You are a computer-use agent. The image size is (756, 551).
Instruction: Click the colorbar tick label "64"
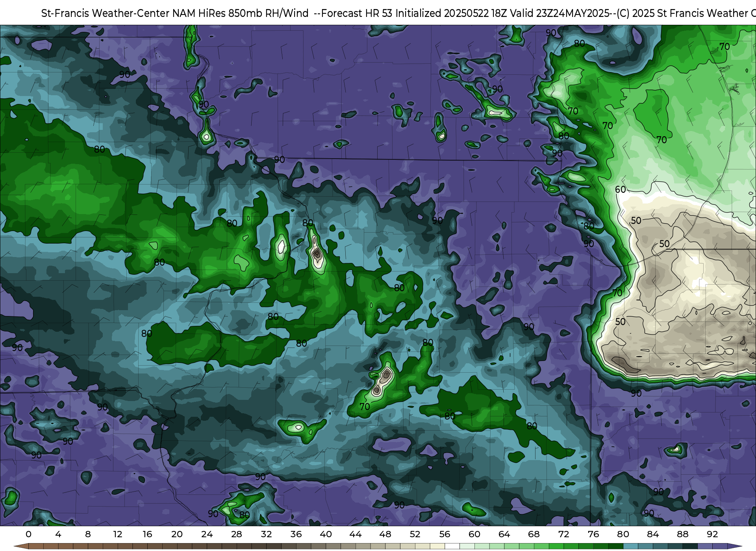(504, 534)
